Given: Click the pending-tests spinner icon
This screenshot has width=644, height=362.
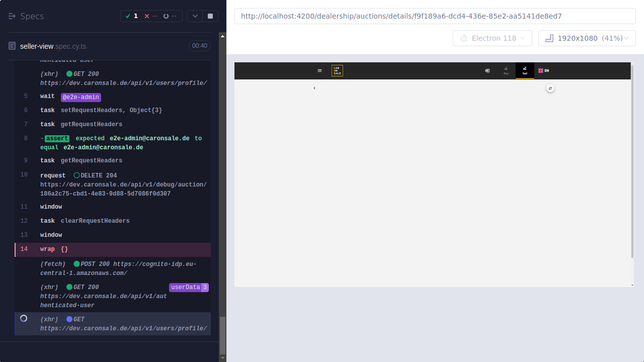Looking at the screenshot, I should [166, 16].
